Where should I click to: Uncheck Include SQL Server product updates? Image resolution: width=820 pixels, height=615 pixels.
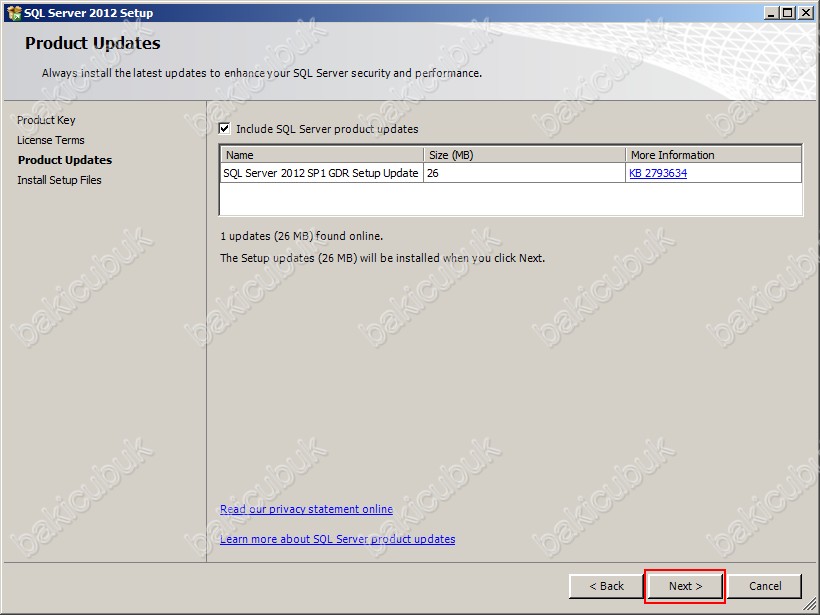[225, 129]
